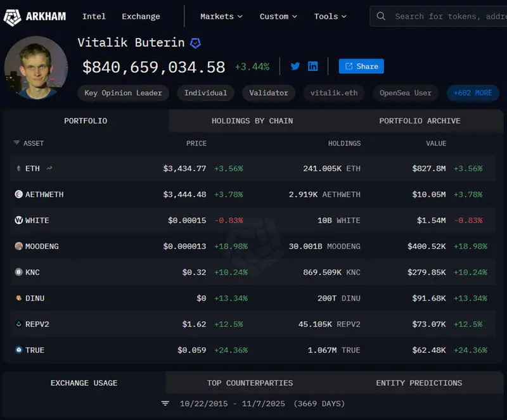
Task: Open the Top Counterparties tab
Action: pos(250,383)
